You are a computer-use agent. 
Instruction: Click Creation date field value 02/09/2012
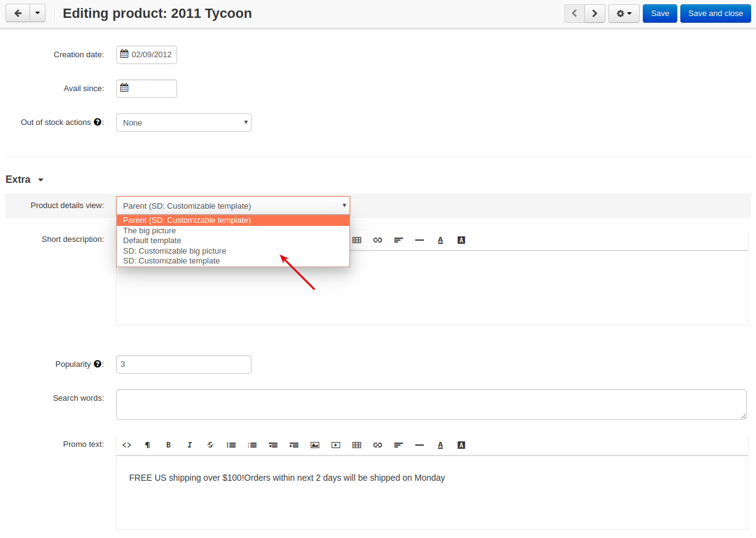(151, 55)
